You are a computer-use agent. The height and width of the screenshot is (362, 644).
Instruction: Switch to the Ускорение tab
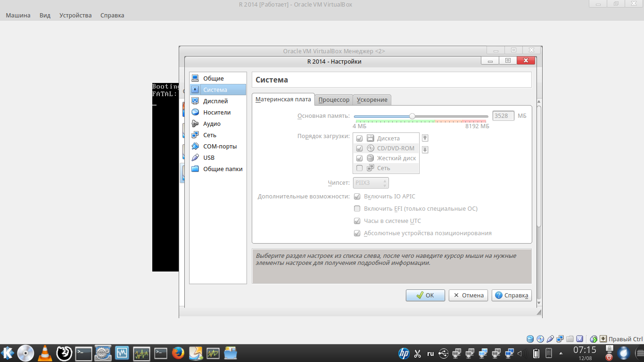[372, 100]
